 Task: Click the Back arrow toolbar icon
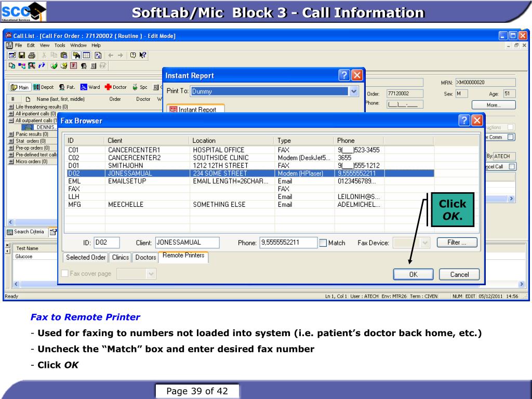(x=111, y=55)
